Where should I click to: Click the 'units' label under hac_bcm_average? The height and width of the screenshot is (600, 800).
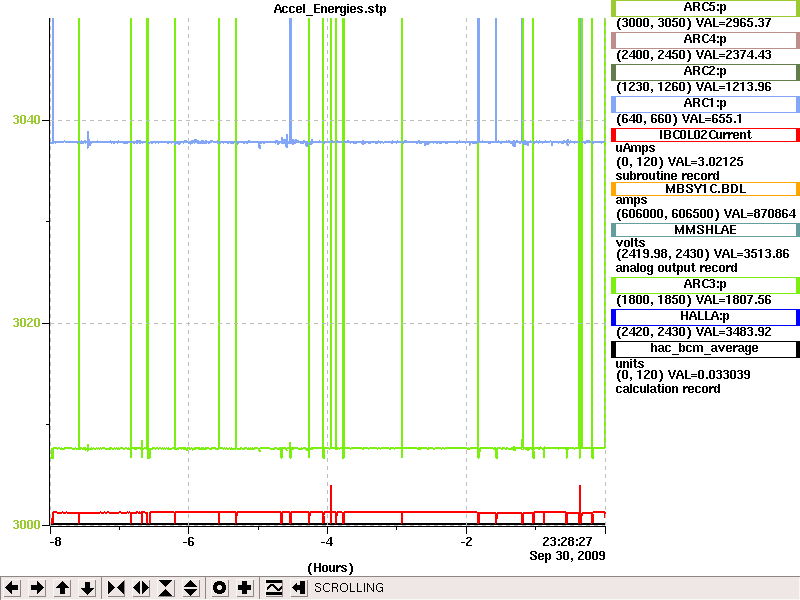click(x=630, y=364)
